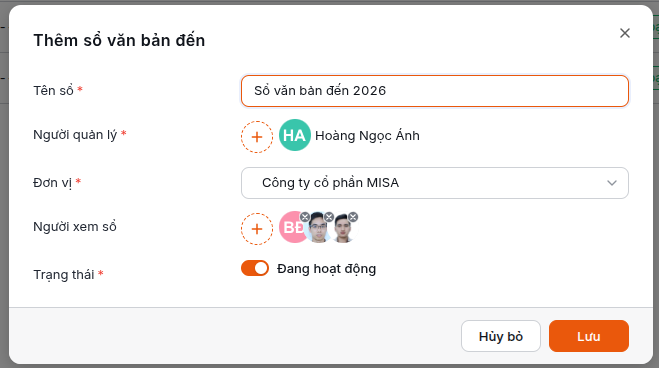This screenshot has height=368, width=659.
Task: Select the viewer avatar wearing glasses
Action: (318, 229)
